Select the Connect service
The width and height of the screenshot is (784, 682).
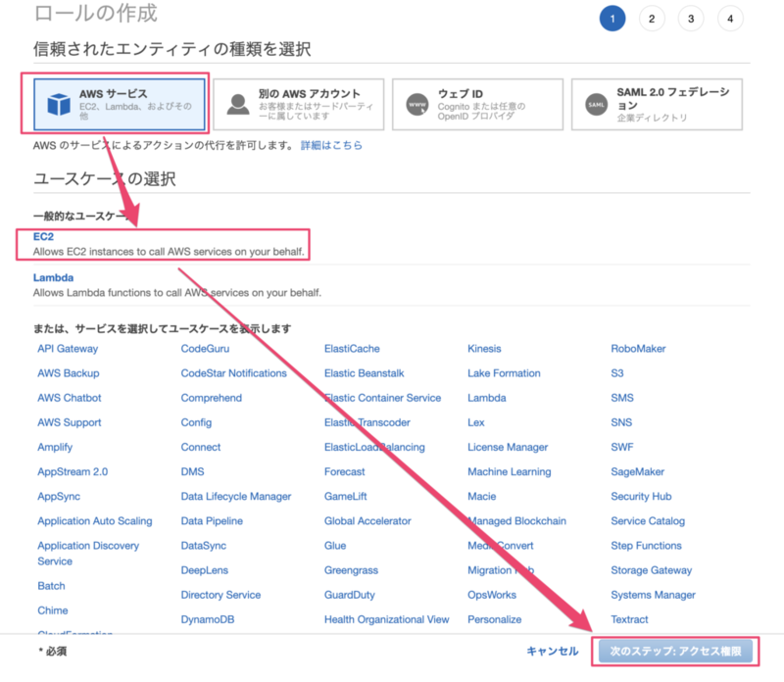click(x=201, y=447)
